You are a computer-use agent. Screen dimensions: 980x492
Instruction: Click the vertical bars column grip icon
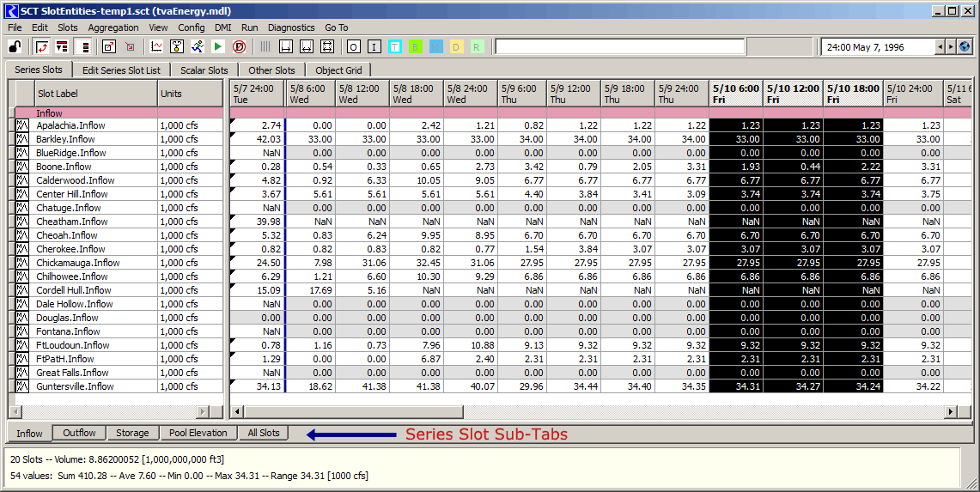tap(265, 47)
